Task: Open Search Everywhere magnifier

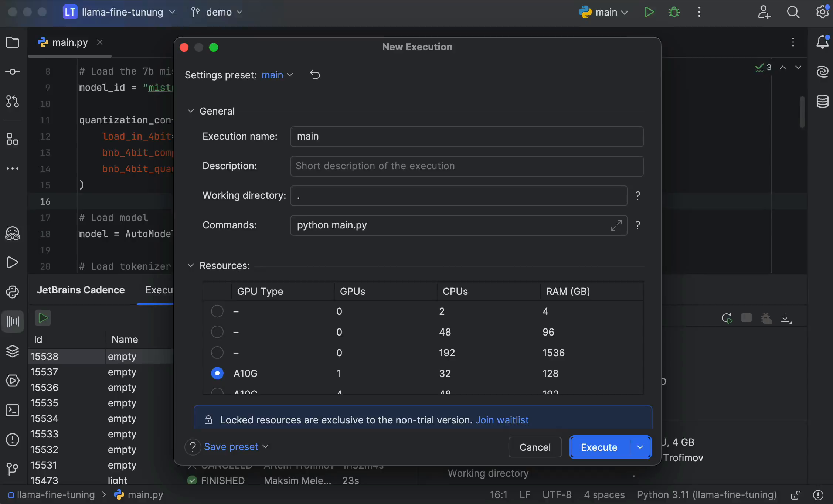Action: point(793,12)
